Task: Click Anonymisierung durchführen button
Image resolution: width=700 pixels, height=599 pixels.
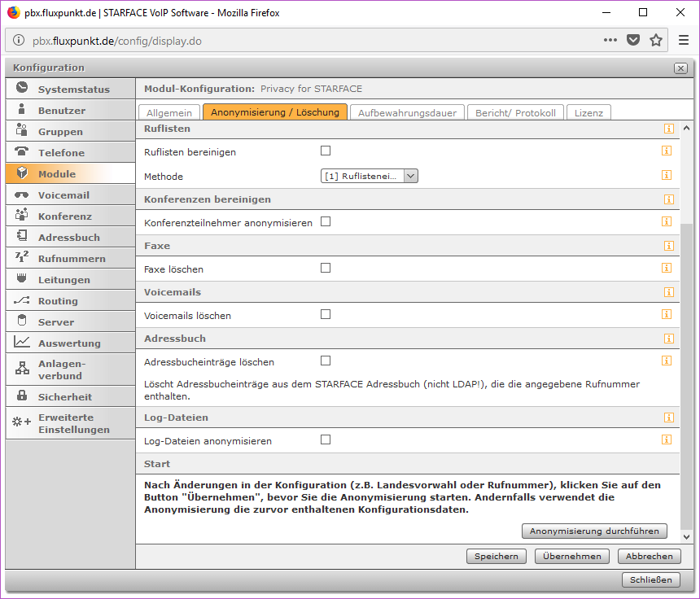Action: pyautogui.click(x=594, y=531)
